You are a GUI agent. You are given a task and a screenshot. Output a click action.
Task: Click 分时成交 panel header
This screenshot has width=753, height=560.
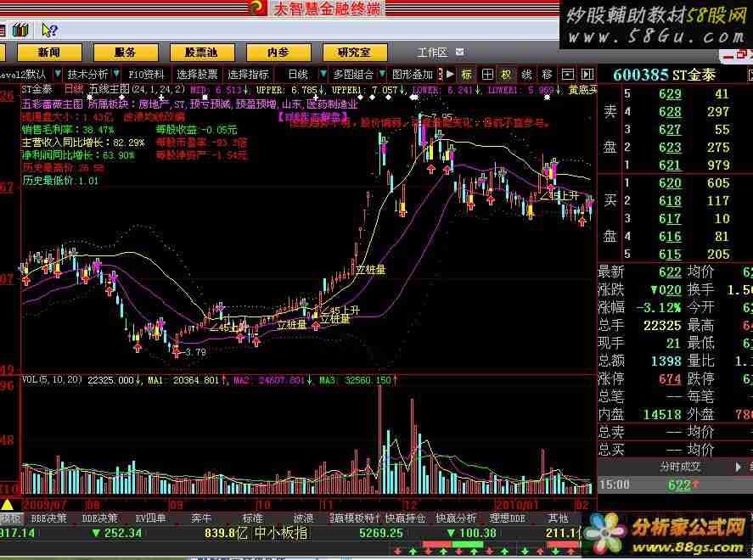coord(679,467)
